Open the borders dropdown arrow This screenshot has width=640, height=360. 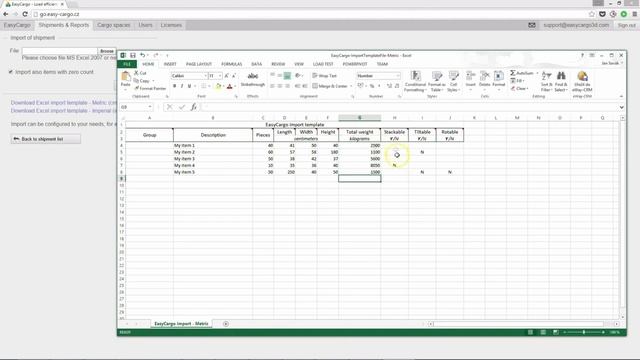point(209,86)
